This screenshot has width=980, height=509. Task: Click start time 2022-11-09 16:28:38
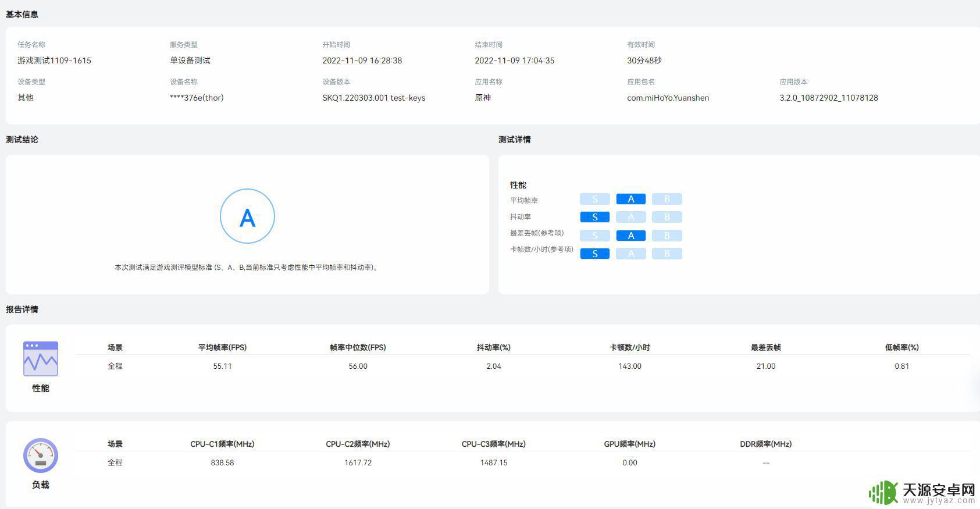point(362,60)
